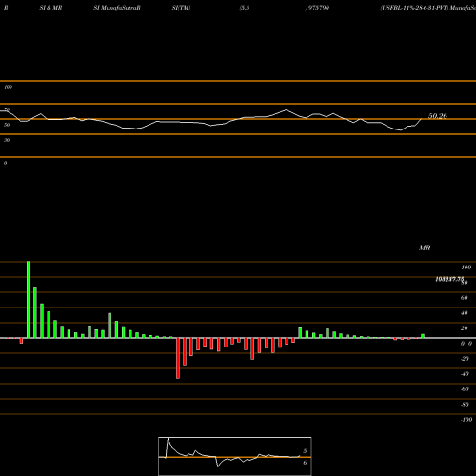
Task: Click the 'SI(TM)' header text
Action: [181, 8]
